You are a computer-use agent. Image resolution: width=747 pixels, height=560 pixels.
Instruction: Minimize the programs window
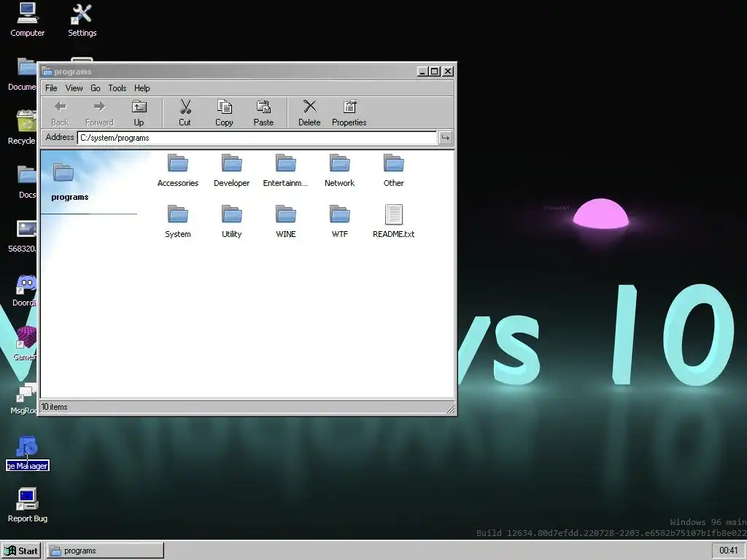(x=422, y=71)
